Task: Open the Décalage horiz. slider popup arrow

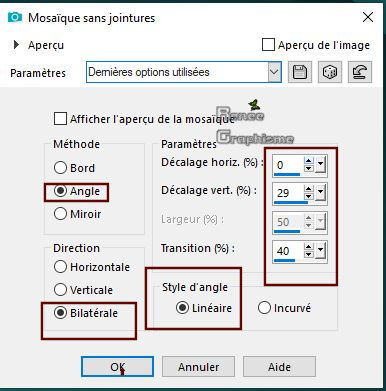Action: point(320,164)
